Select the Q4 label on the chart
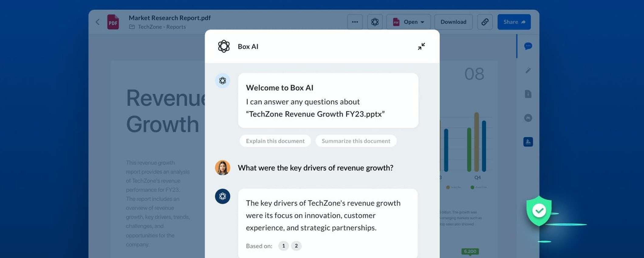 tap(478, 177)
